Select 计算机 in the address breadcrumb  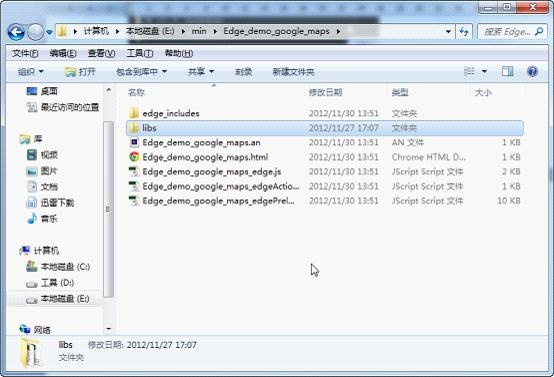point(96,31)
